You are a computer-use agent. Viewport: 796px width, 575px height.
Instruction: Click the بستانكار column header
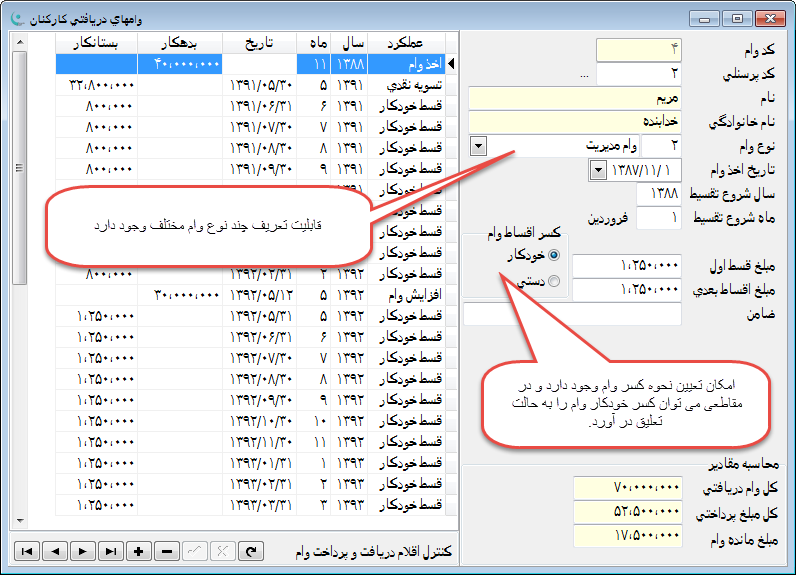tap(95, 43)
